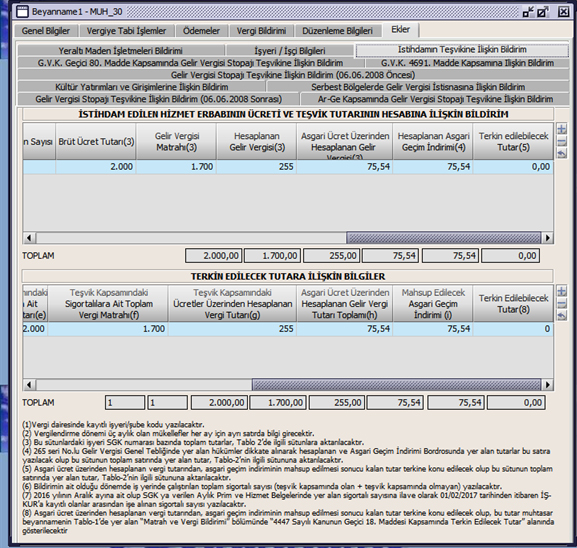Click lower table's horizontal scrollbar thumb
The image size is (577, 548).
coord(397,385)
